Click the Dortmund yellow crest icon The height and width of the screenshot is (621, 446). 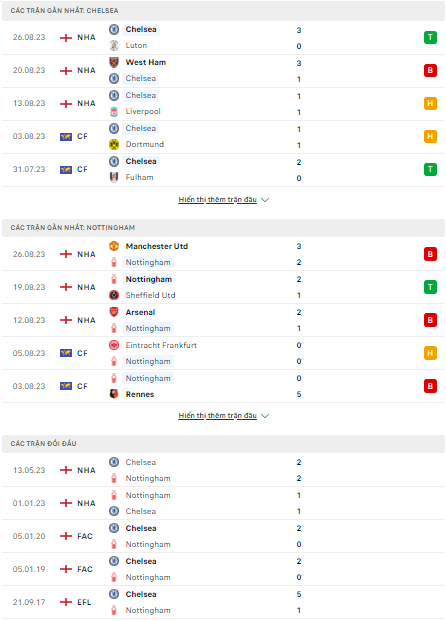tap(114, 145)
